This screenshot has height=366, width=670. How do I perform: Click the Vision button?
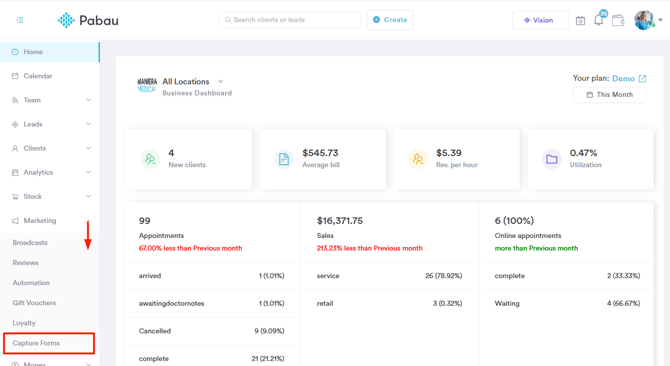tap(540, 20)
